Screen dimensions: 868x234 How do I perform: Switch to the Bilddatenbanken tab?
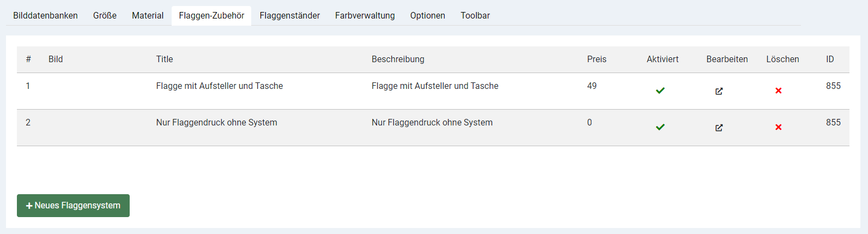45,16
